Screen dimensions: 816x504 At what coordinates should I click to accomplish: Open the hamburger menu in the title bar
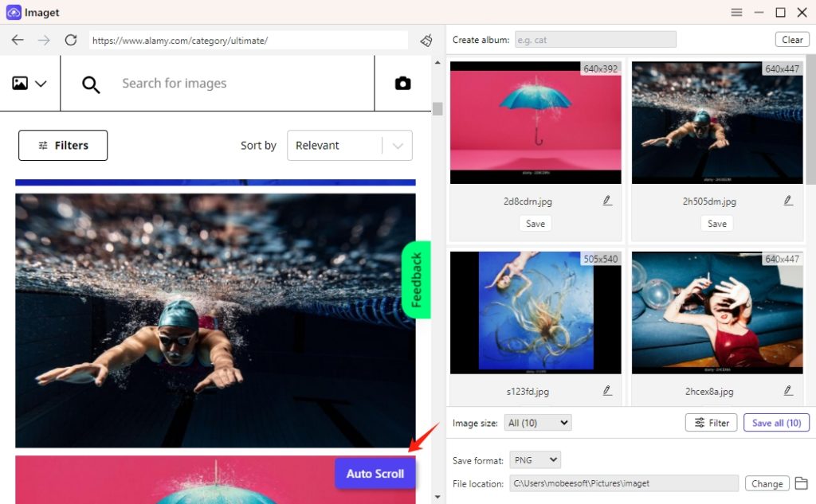coord(737,12)
